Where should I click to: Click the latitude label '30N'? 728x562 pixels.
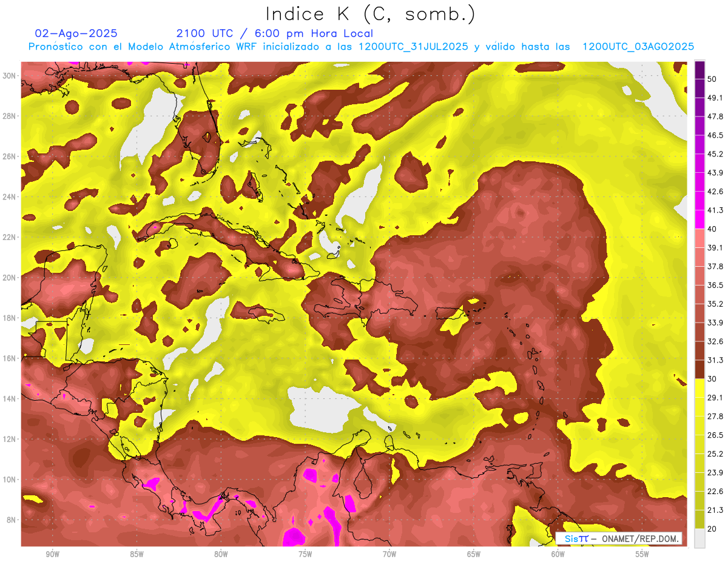point(9,76)
